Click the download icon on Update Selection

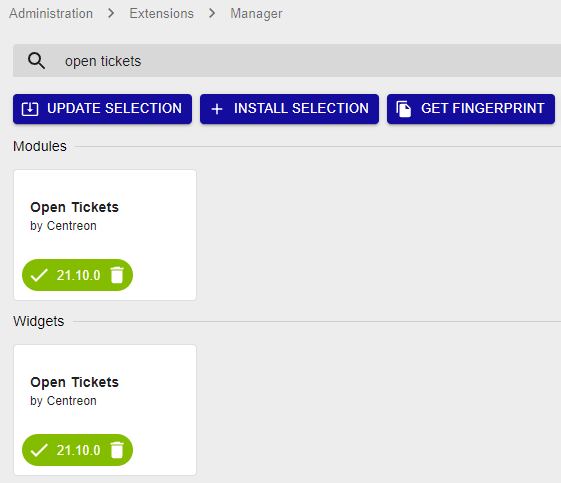click(x=30, y=109)
